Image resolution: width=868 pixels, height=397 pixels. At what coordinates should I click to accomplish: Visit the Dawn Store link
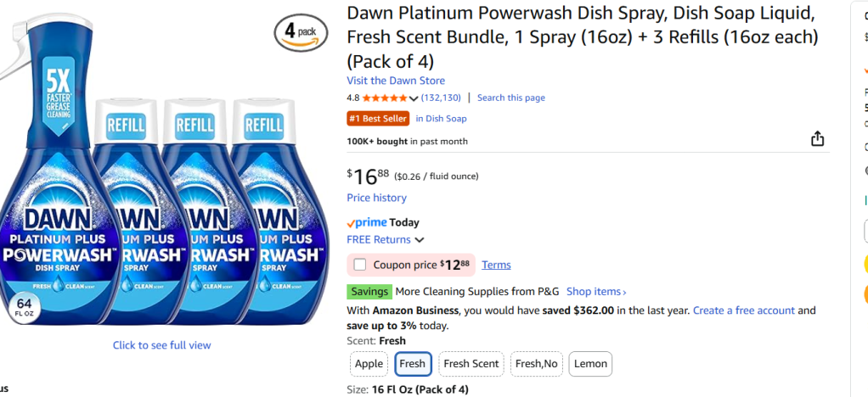click(x=395, y=81)
